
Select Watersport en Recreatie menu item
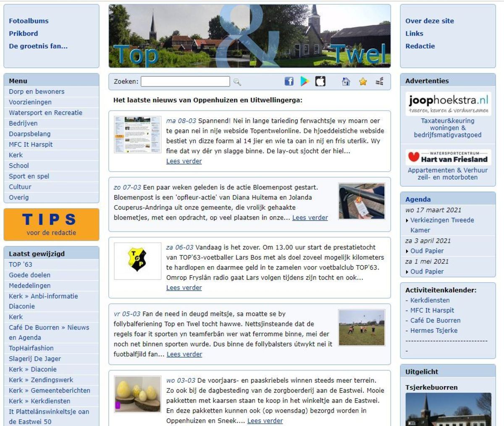tap(45, 112)
